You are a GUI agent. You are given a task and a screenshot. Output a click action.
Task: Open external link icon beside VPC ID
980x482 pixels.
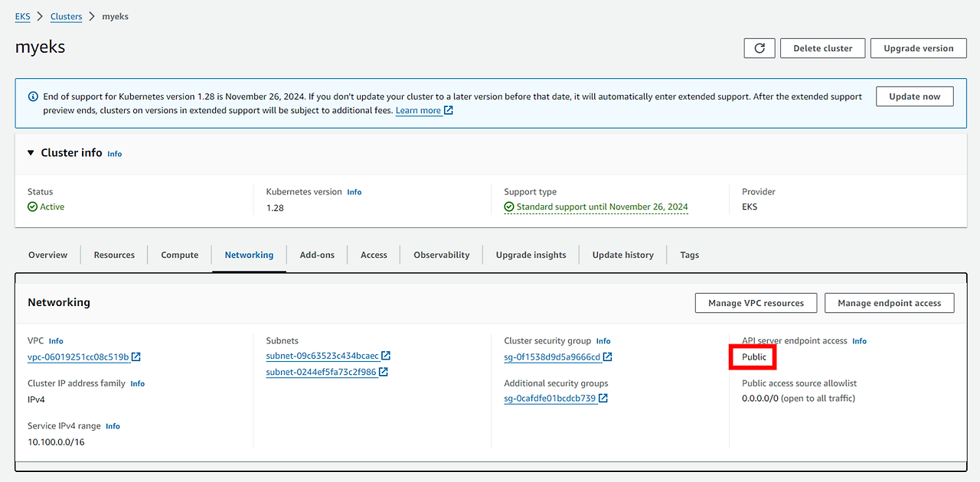pyautogui.click(x=136, y=357)
